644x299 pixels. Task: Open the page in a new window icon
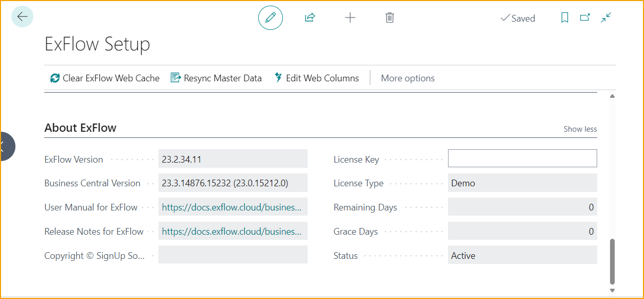[585, 17]
